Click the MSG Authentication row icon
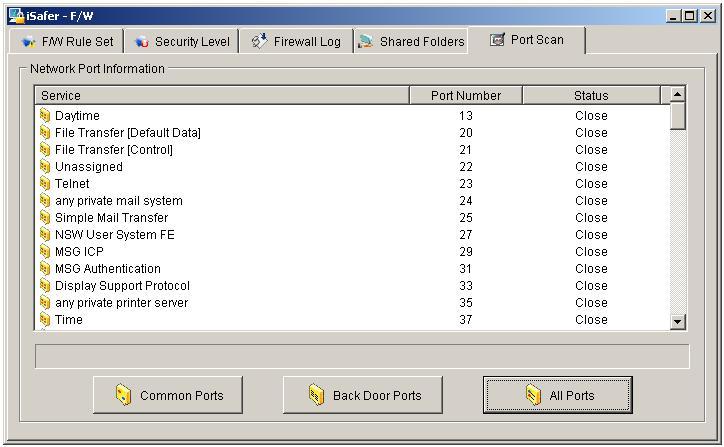The width and height of the screenshot is (724, 447). tap(45, 268)
